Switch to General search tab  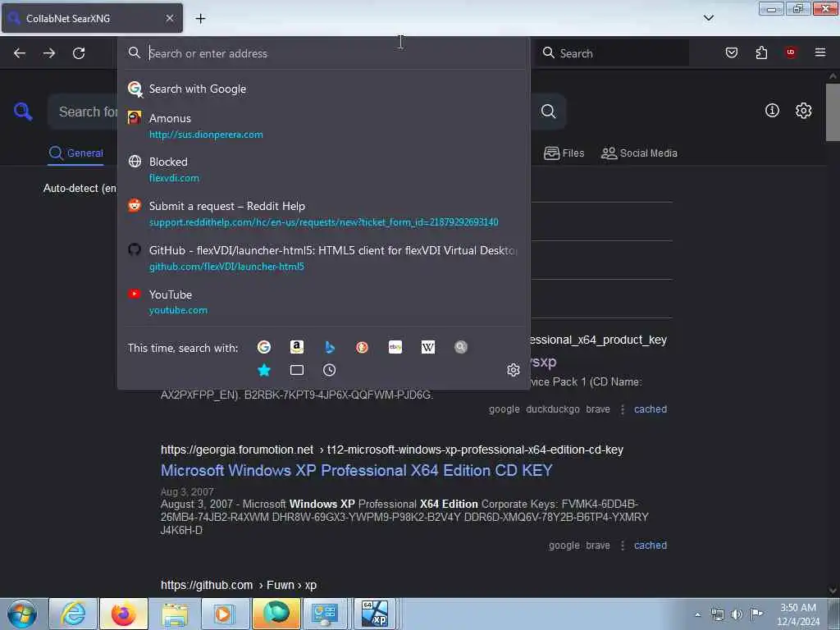click(x=76, y=153)
